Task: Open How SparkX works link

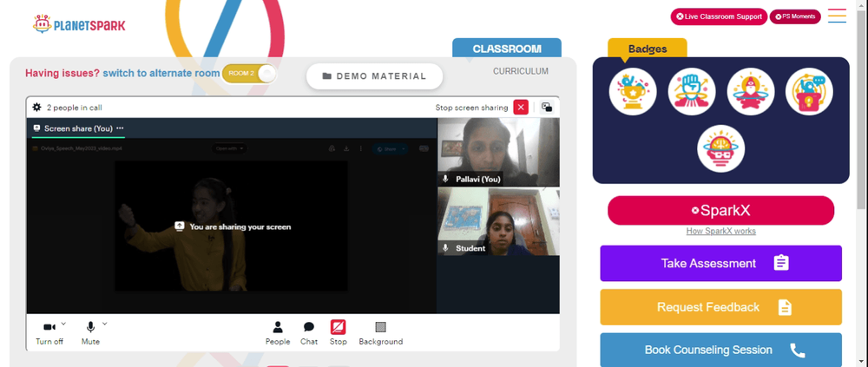Action: 720,232
